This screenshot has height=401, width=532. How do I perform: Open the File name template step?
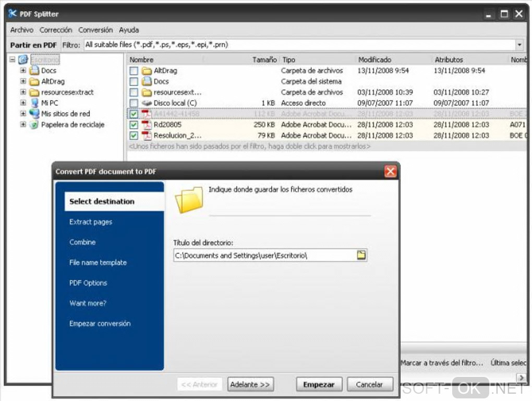(x=98, y=263)
